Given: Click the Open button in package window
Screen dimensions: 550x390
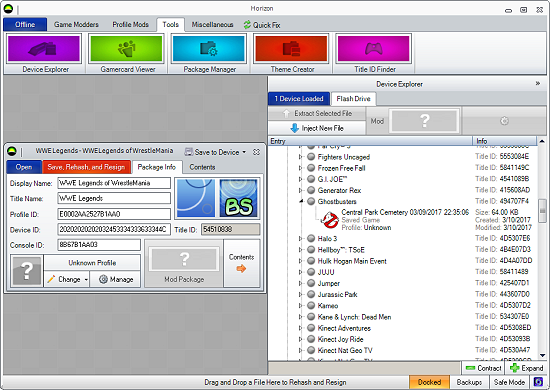Looking at the screenshot, I should (x=24, y=167).
